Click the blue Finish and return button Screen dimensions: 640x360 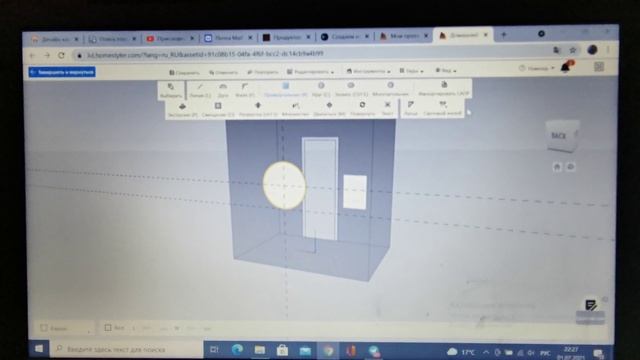(x=62, y=72)
